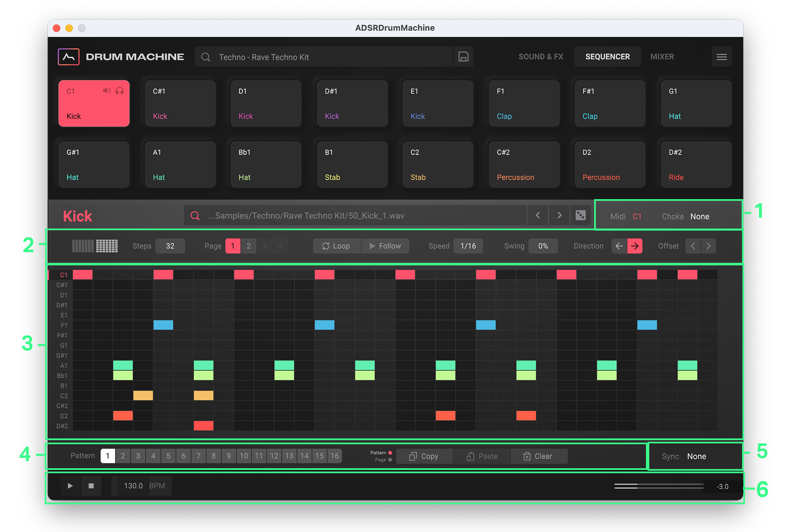Viewport: 786px width, 532px height.
Task: Enable Follow playback mode
Action: coord(385,246)
